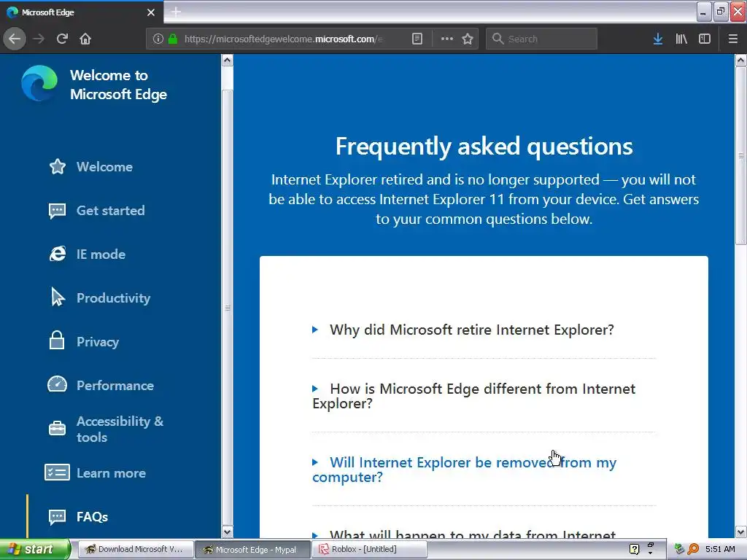Open the IE mode sidebar section
This screenshot has width=747, height=560.
point(88,254)
